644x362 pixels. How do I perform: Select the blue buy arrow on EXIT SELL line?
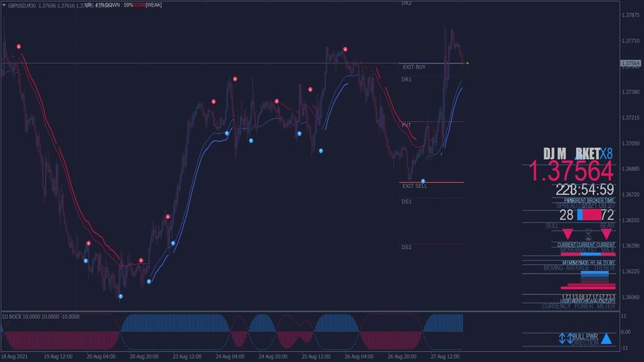pyautogui.click(x=423, y=181)
